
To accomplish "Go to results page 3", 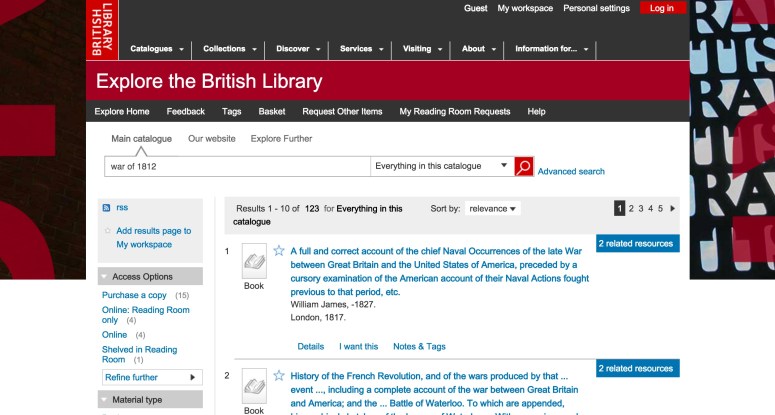I will [640, 208].
